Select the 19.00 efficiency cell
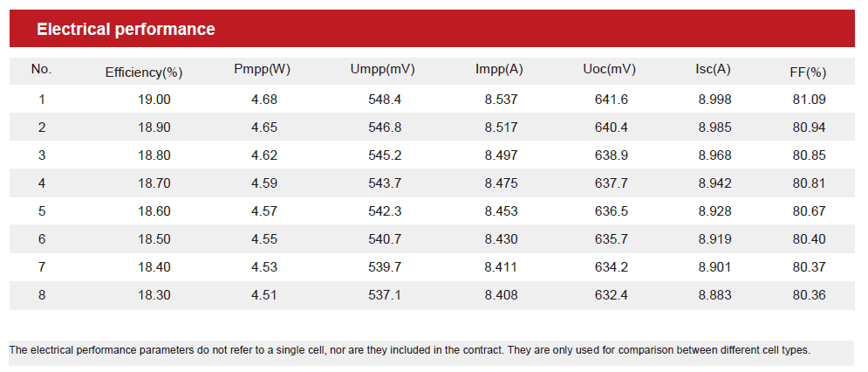This screenshot has height=372, width=868. 154,100
